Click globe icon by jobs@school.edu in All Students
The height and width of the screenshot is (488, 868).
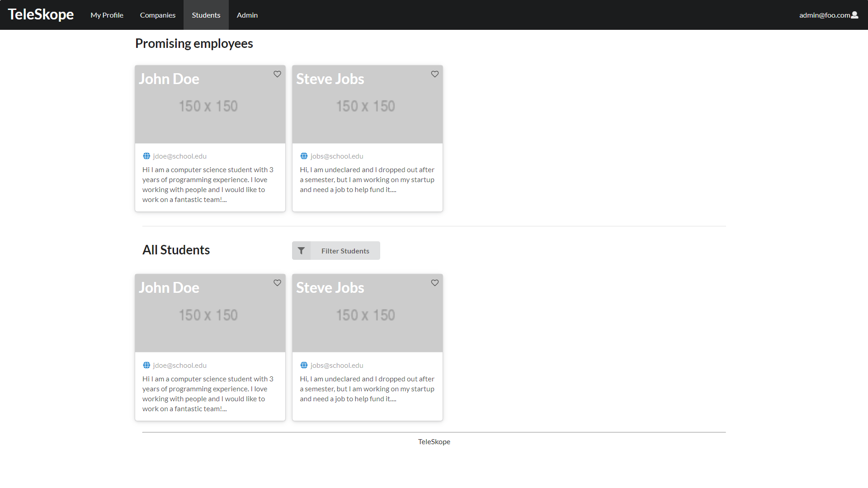(x=304, y=365)
